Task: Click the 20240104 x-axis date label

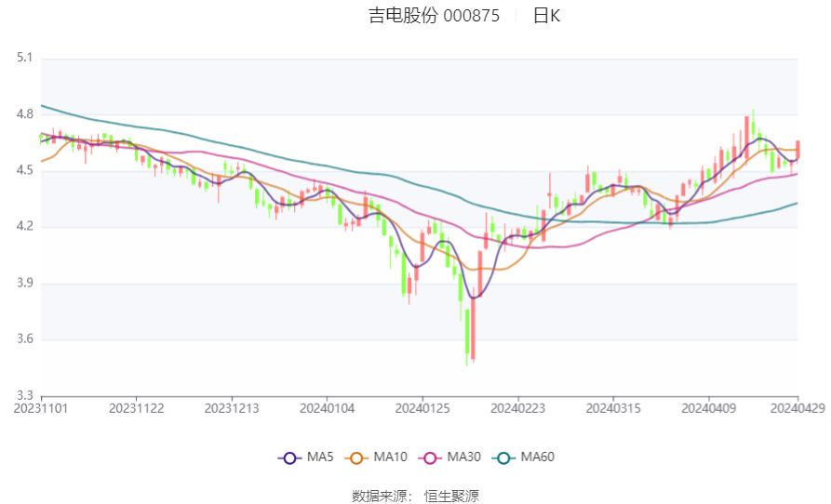Action: 327,408
